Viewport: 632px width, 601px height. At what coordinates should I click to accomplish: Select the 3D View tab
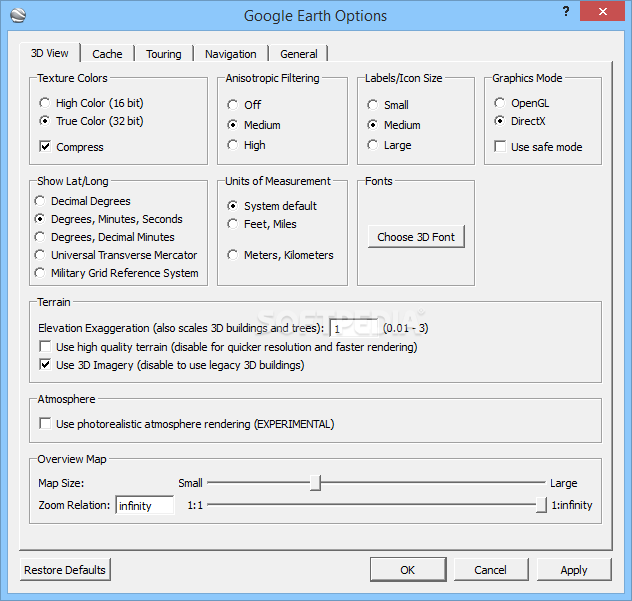[50, 53]
